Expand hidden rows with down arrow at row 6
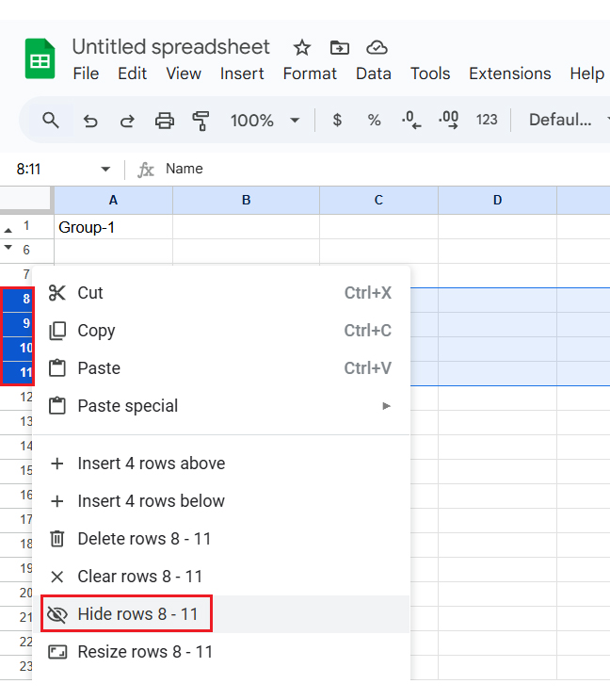 click(8, 247)
